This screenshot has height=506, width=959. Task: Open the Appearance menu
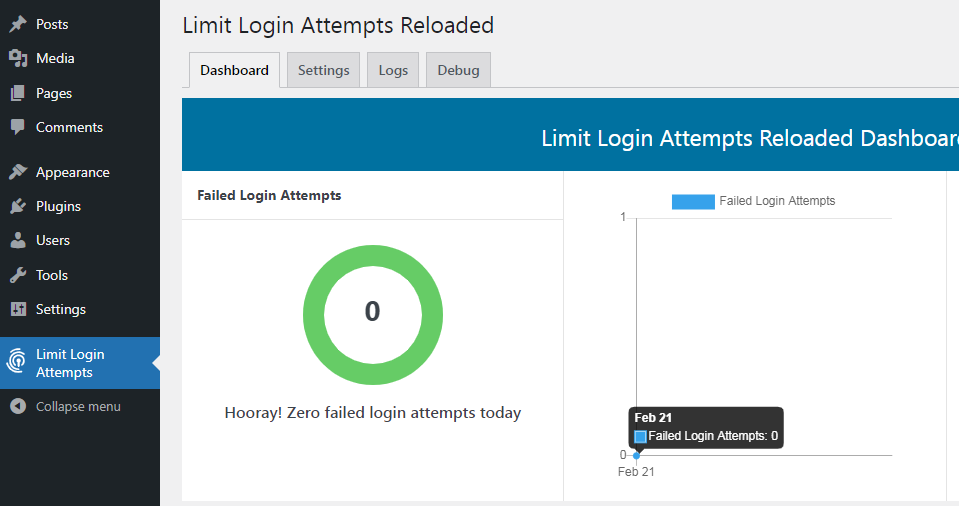tap(73, 173)
